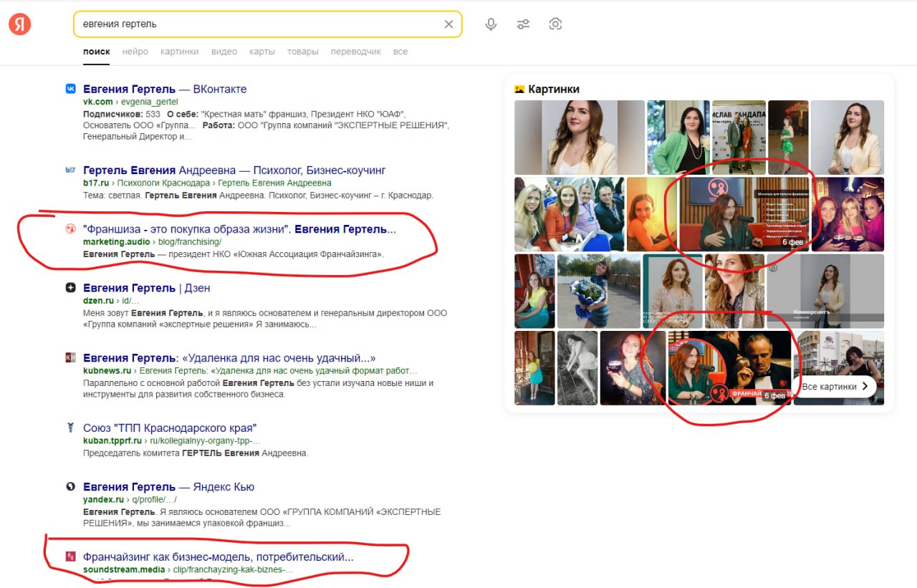Open the vk.com green URL

pos(98,102)
